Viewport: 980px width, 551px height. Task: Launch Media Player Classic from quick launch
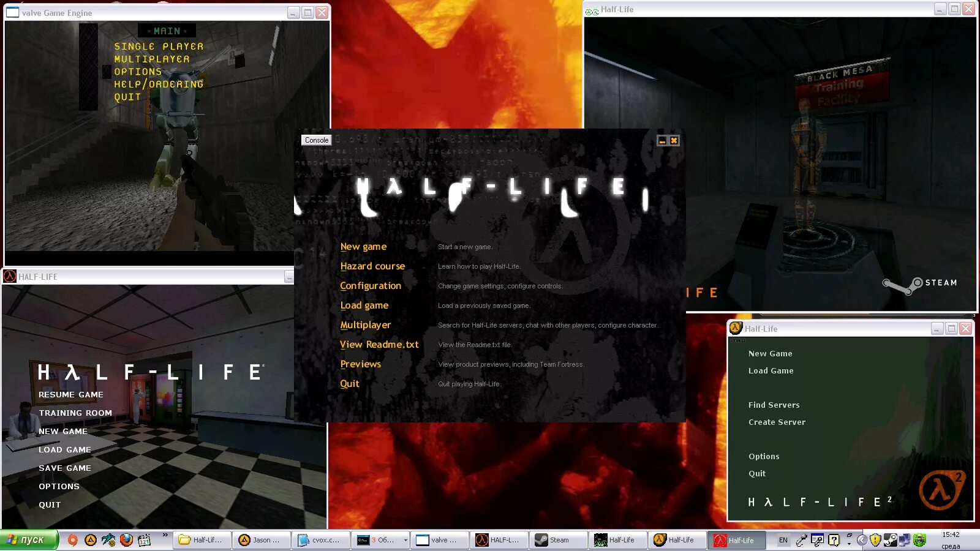point(143,541)
